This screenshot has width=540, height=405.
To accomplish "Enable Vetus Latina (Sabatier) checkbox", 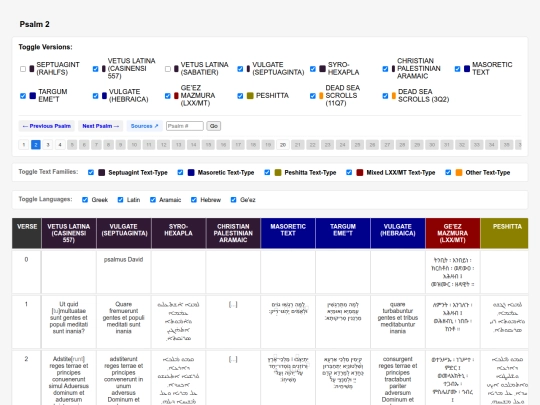I will tap(168, 69).
